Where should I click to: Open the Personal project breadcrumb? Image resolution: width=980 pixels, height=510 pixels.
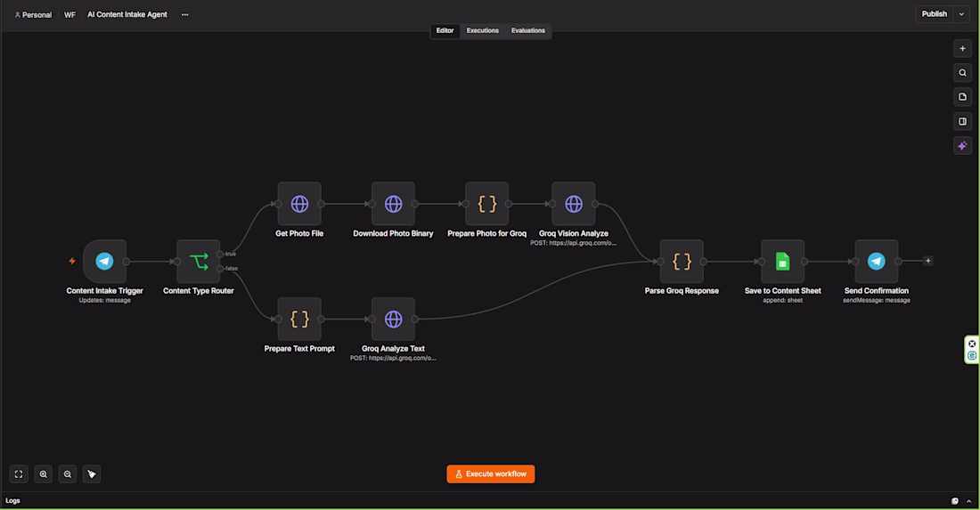coord(33,15)
